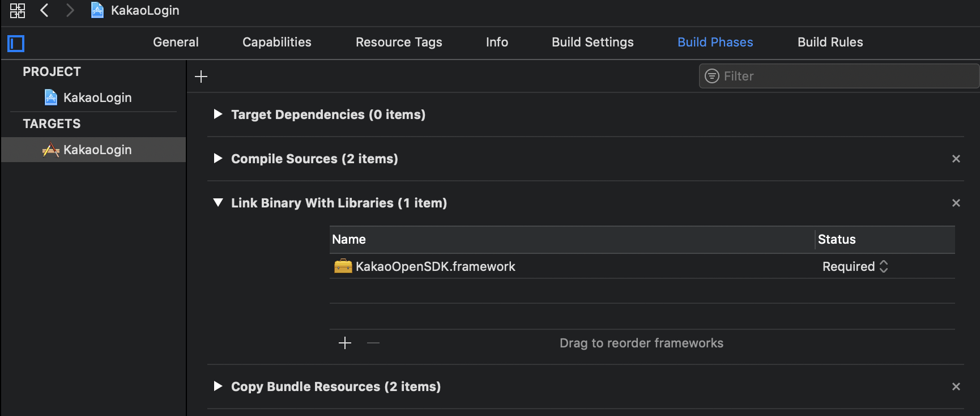980x416 pixels.
Task: Remove selected framework with minus button
Action: (373, 343)
